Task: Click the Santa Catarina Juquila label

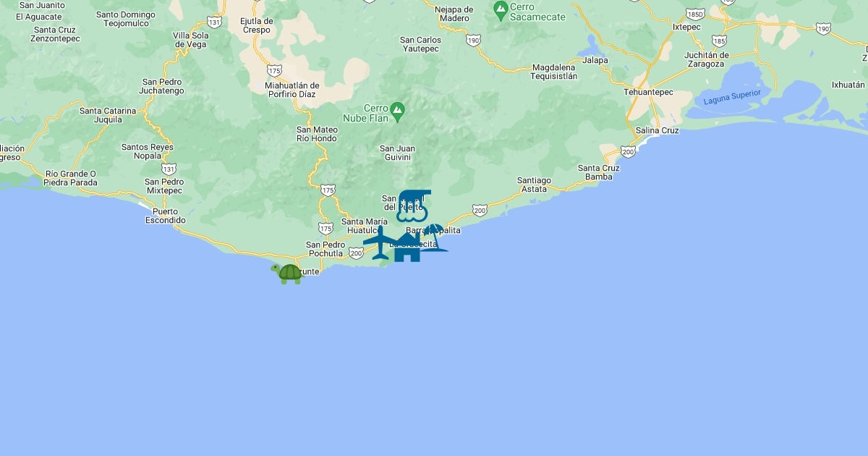Action: [108, 115]
